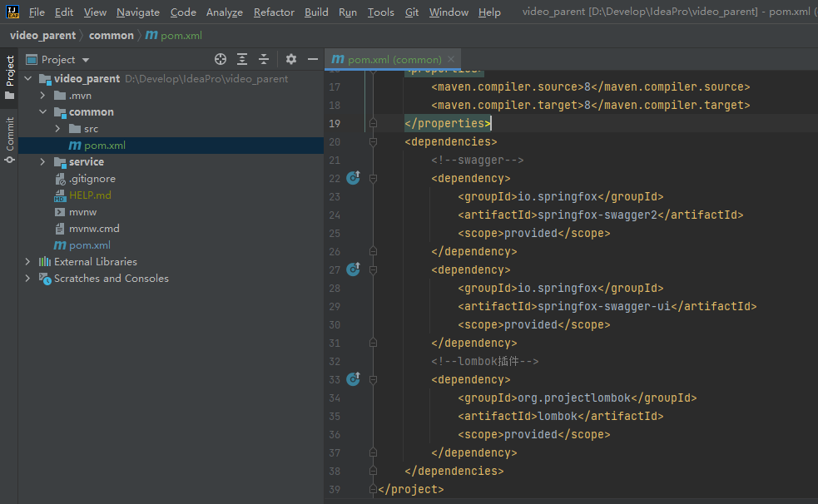Select the src folder row
This screenshot has width=818, height=504.
tap(171, 129)
